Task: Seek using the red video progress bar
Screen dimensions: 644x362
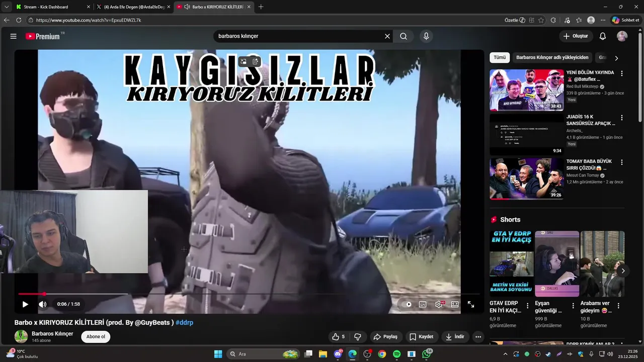Action: click(x=249, y=294)
